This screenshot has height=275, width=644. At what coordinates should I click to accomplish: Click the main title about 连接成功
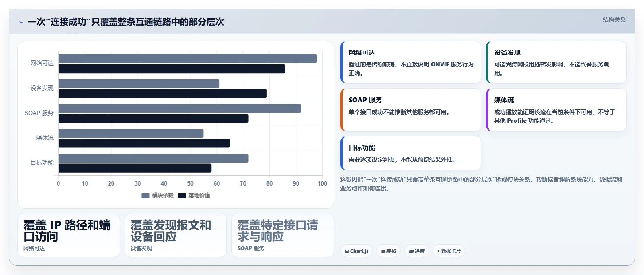126,22
